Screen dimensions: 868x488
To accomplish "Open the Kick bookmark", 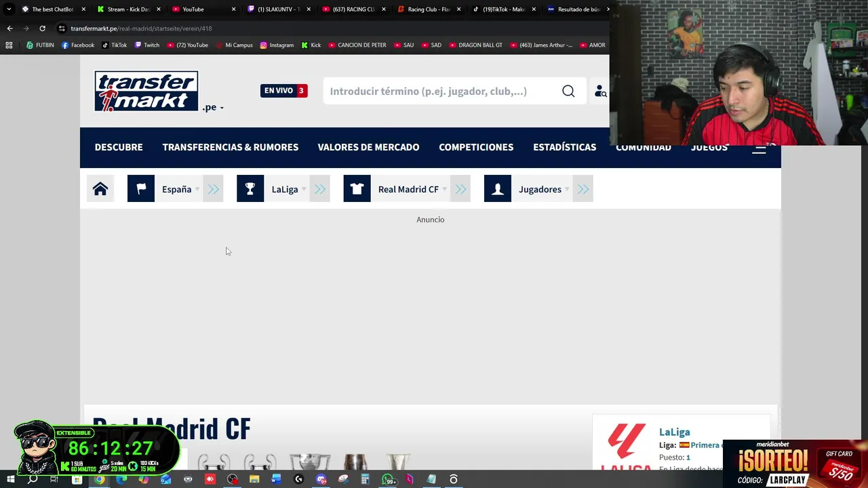I will [x=311, y=45].
